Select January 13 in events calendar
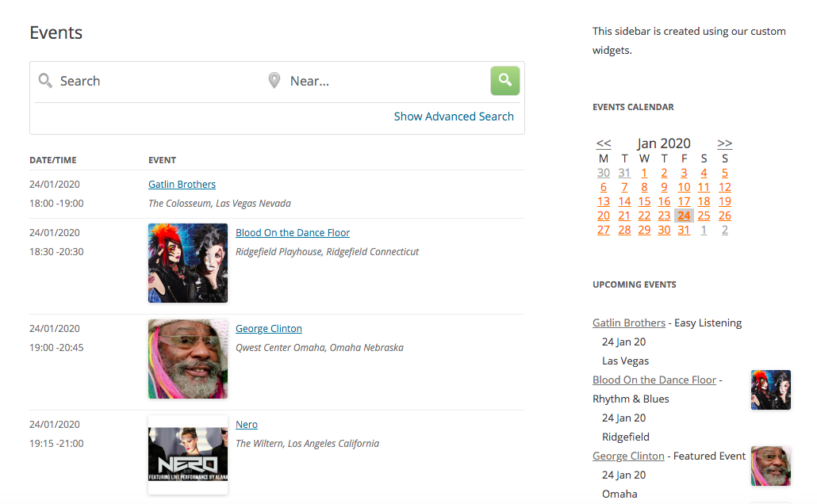 tap(604, 201)
